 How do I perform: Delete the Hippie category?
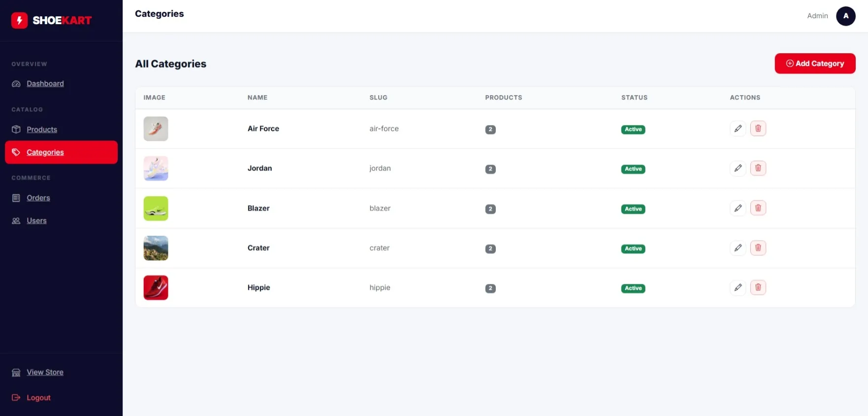coord(758,287)
